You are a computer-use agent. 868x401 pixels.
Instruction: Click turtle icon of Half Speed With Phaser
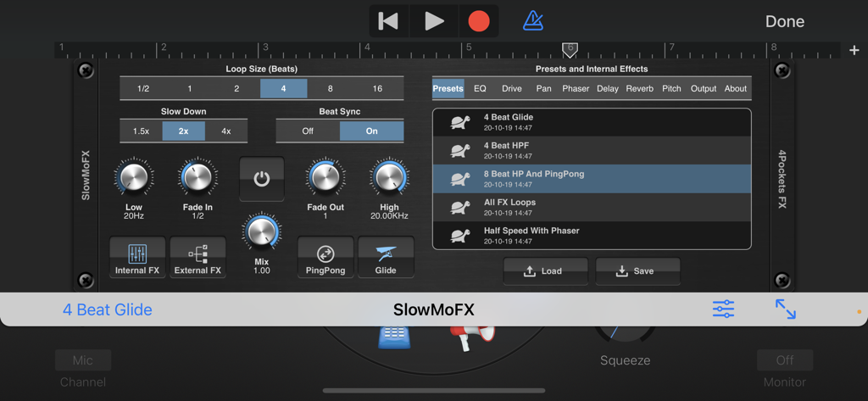459,236
